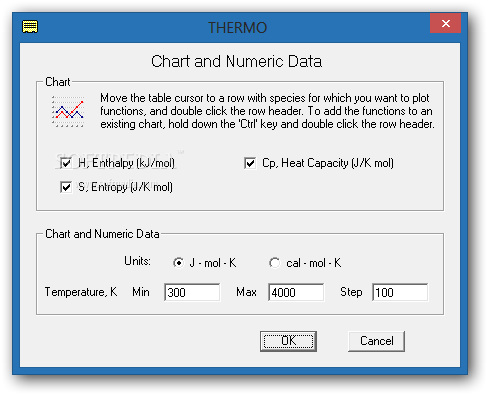The width and height of the screenshot is (488, 395).
Task: Select the cal - mol - K units radio button
Action: click(275, 263)
